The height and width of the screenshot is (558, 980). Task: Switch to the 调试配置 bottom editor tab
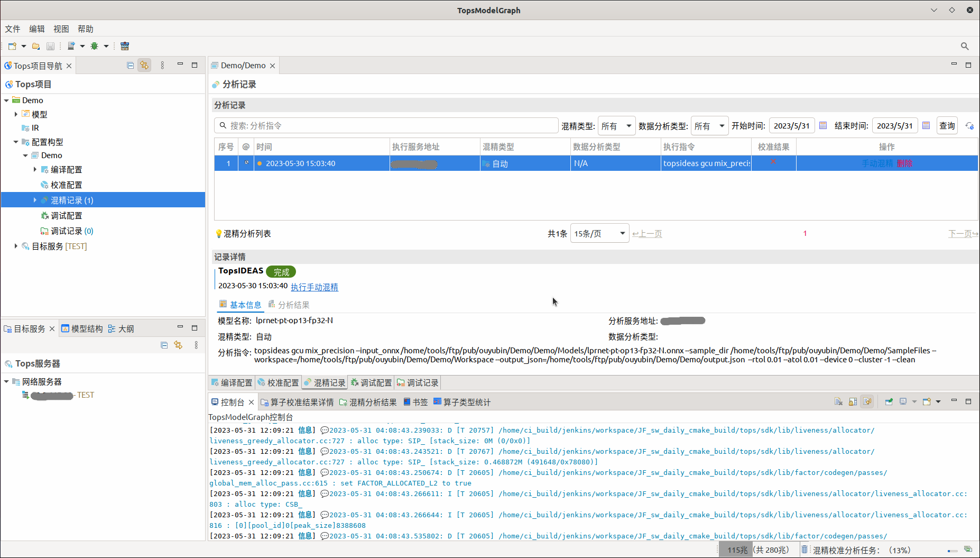(x=371, y=382)
